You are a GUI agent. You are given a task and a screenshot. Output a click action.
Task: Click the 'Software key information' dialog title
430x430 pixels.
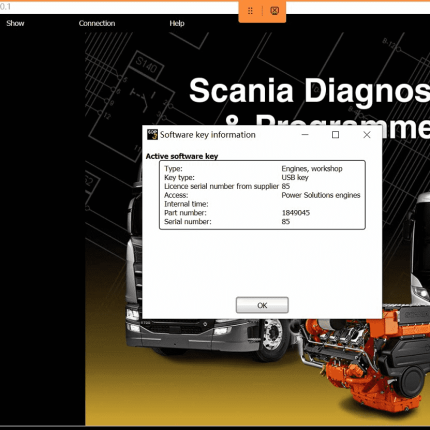tap(208, 135)
